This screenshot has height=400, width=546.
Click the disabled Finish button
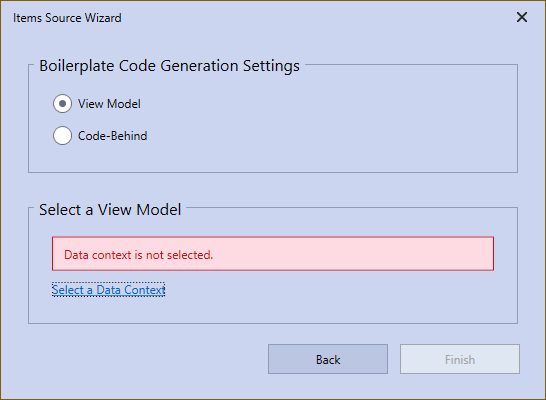[460, 359]
